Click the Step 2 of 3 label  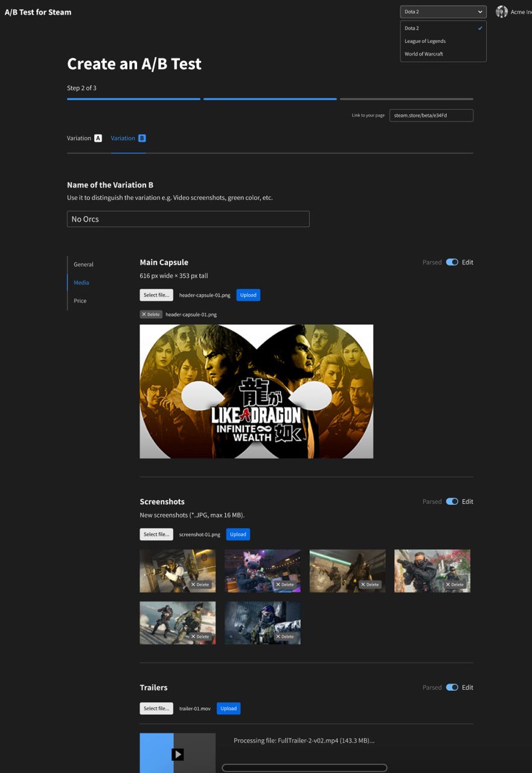click(82, 88)
